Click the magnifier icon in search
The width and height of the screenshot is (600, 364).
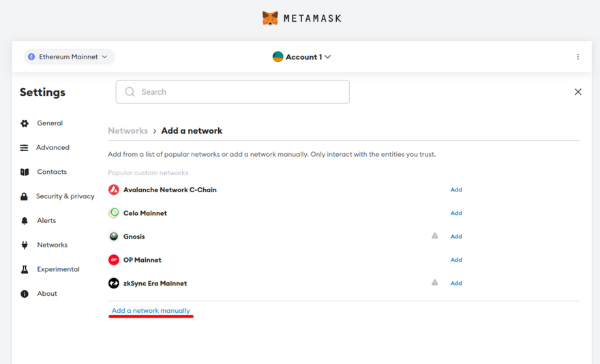130,92
